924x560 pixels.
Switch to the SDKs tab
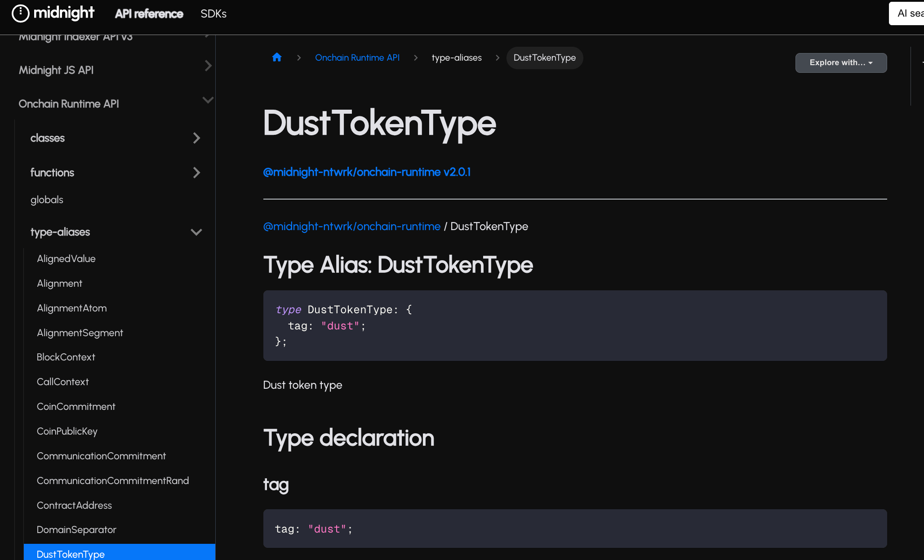click(213, 14)
